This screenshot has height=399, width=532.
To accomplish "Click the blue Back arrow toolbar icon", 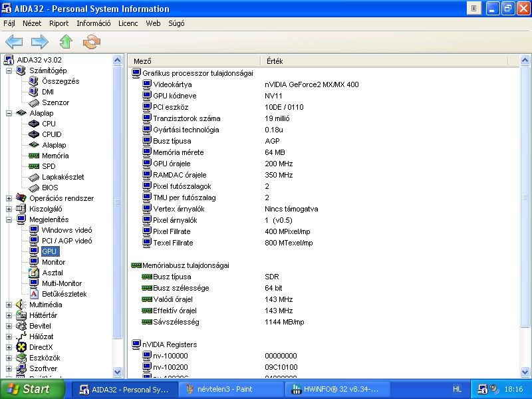I will point(14,42).
